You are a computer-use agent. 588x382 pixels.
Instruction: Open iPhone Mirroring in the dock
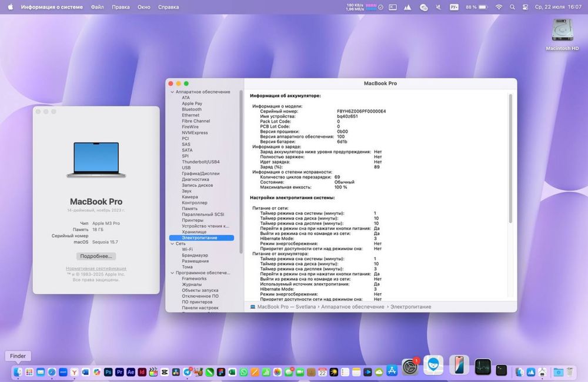pos(459,365)
